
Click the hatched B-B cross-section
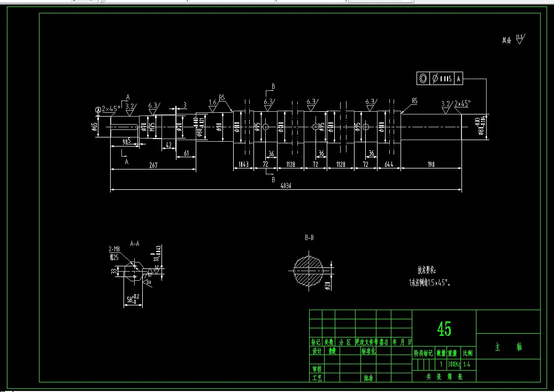[x=309, y=271]
